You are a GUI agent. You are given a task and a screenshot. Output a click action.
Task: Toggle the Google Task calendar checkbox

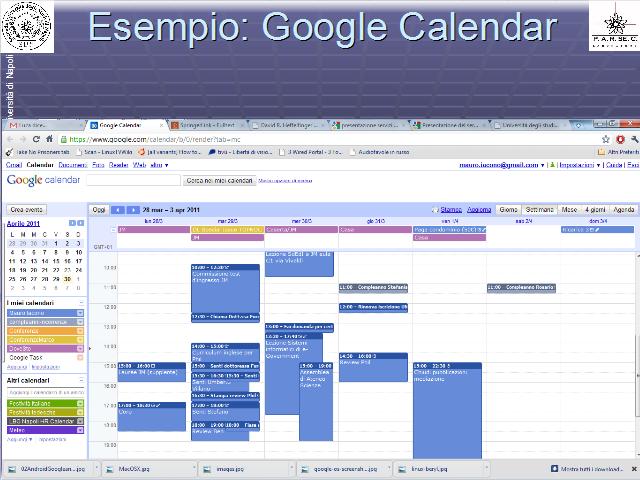click(80, 358)
